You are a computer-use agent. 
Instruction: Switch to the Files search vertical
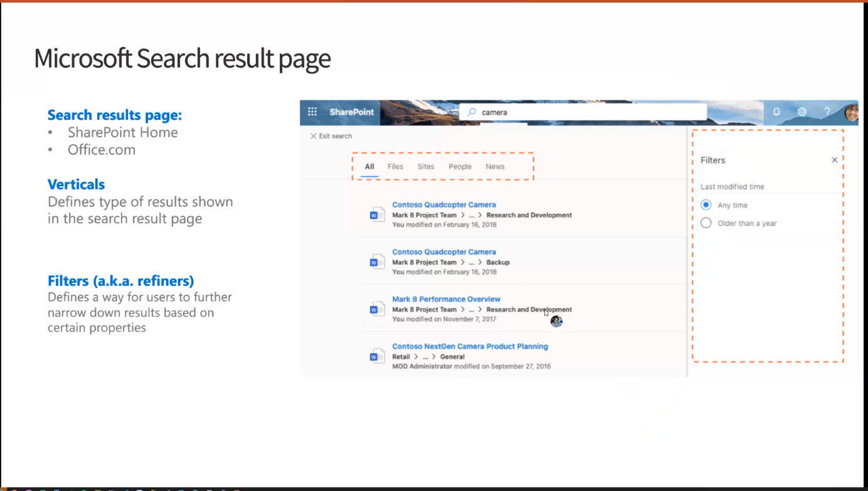(395, 166)
